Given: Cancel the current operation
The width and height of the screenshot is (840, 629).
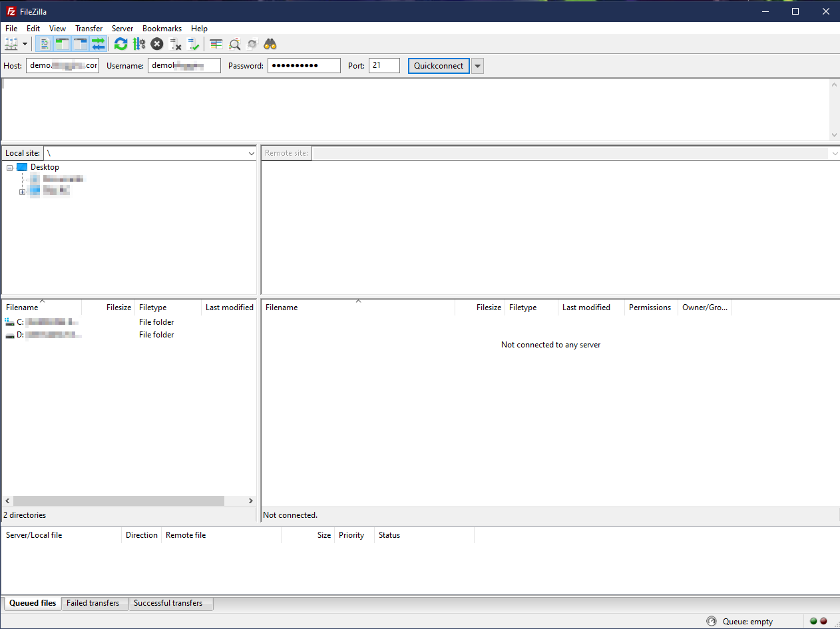Looking at the screenshot, I should [x=157, y=44].
